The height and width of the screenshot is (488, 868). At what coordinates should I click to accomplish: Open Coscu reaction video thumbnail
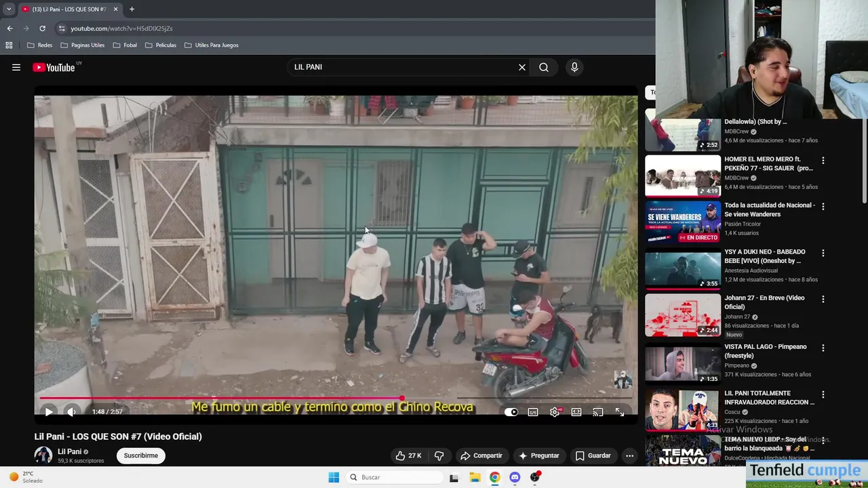(x=683, y=410)
